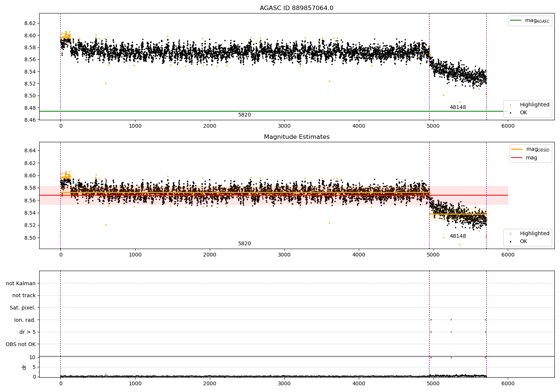This screenshot has height=392, width=560.
Task: Click the red mag legend line swatch
Action: [x=517, y=158]
